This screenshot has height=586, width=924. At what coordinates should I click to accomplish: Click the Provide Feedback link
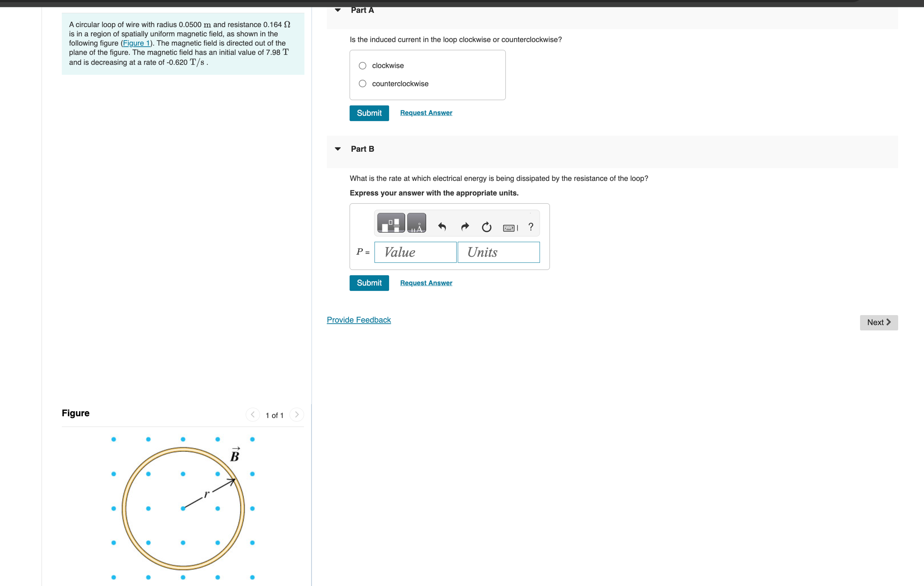click(x=358, y=320)
